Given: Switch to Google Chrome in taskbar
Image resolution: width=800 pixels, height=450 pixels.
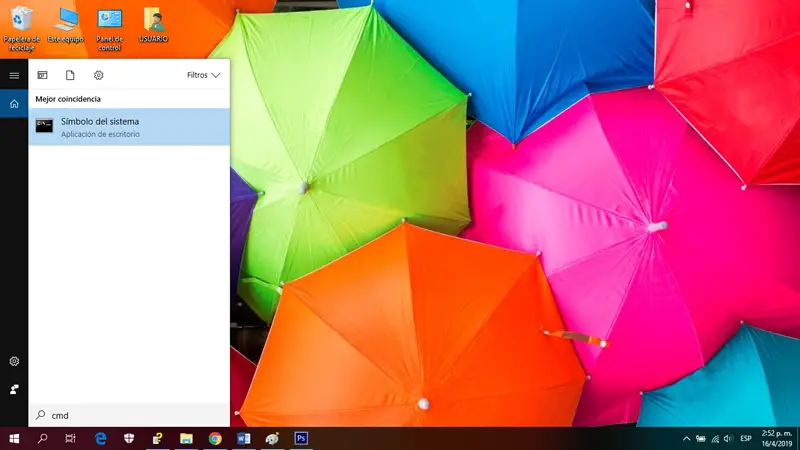Looking at the screenshot, I should 215,438.
